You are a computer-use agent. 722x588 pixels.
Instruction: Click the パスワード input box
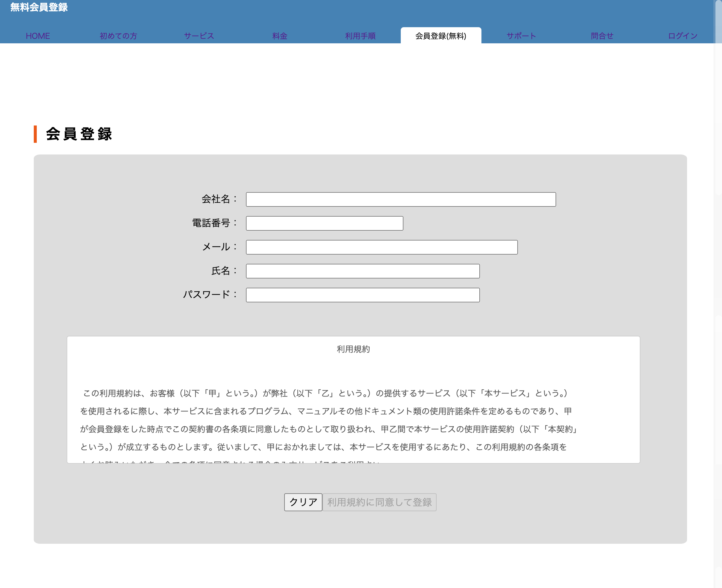(x=362, y=295)
